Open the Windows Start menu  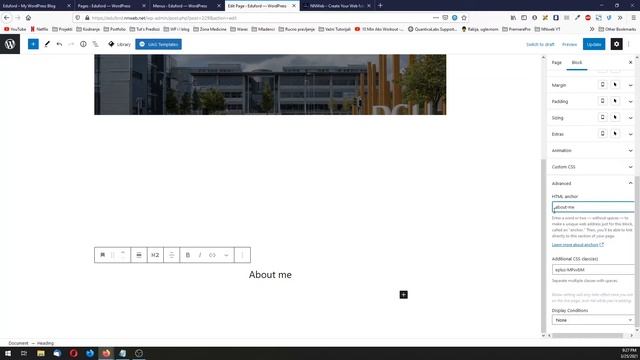point(8,353)
